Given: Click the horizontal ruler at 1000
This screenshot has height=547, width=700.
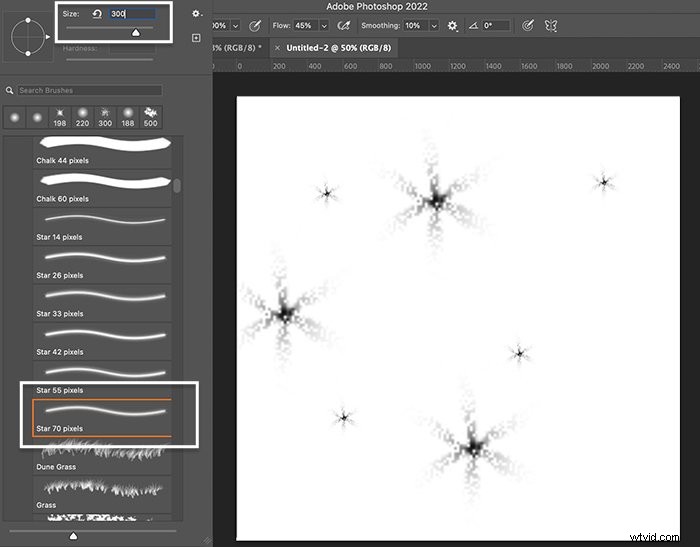Looking at the screenshot, I should 422,66.
